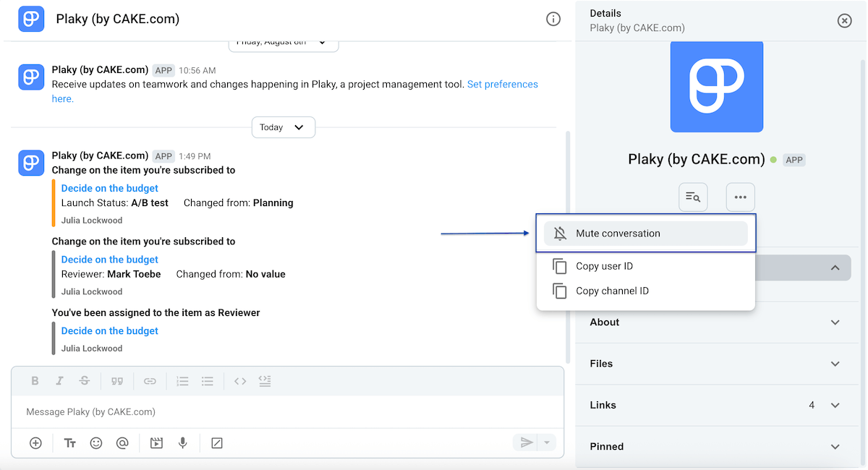Image resolution: width=868 pixels, height=470 pixels.
Task: Open the more actions menu in Details
Action: (x=740, y=197)
